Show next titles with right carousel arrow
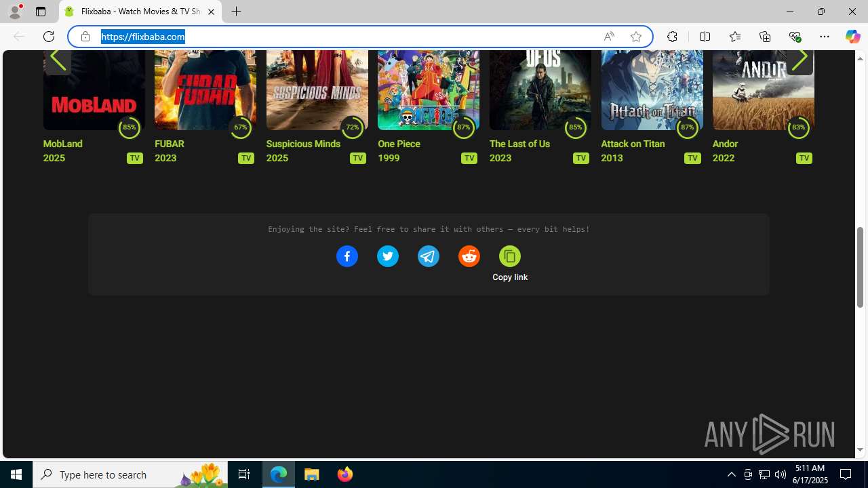Screen dimensions: 868x488 point(800,60)
